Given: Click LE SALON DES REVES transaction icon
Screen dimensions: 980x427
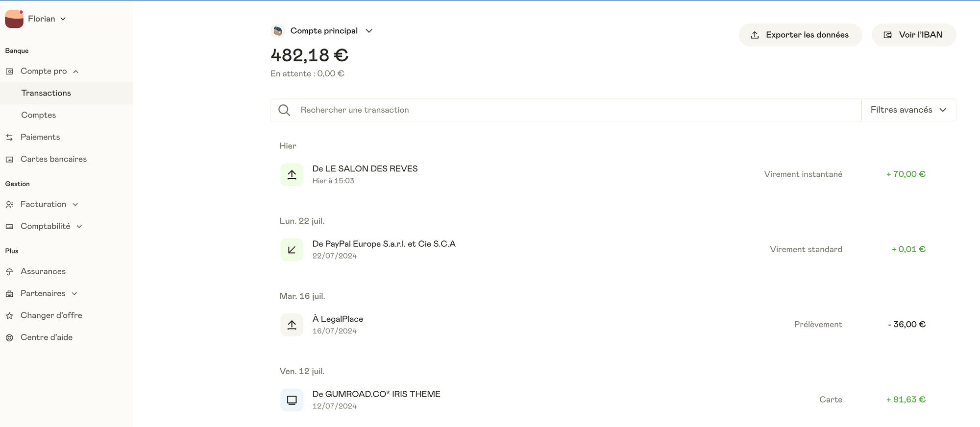Looking at the screenshot, I should point(292,174).
